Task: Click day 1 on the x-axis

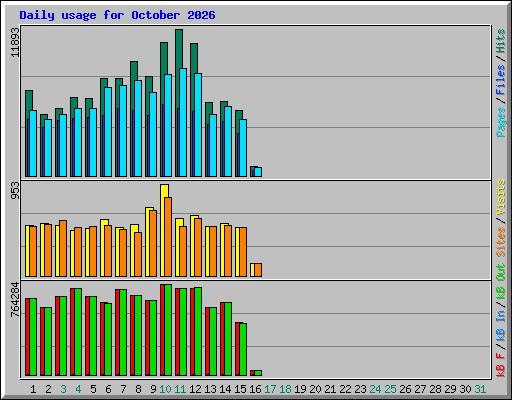Action: [33, 389]
